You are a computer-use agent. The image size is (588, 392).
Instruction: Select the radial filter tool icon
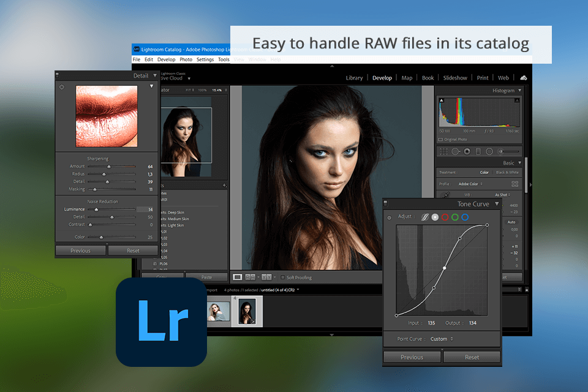pyautogui.click(x=489, y=151)
